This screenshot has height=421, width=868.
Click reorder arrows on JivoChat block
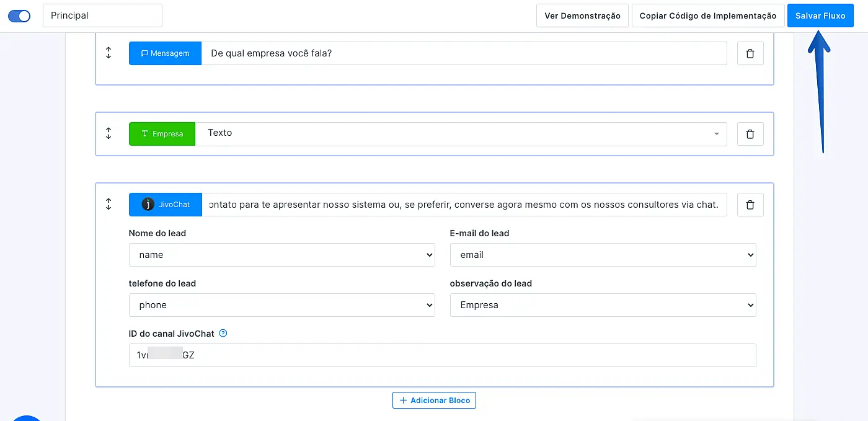tap(108, 204)
